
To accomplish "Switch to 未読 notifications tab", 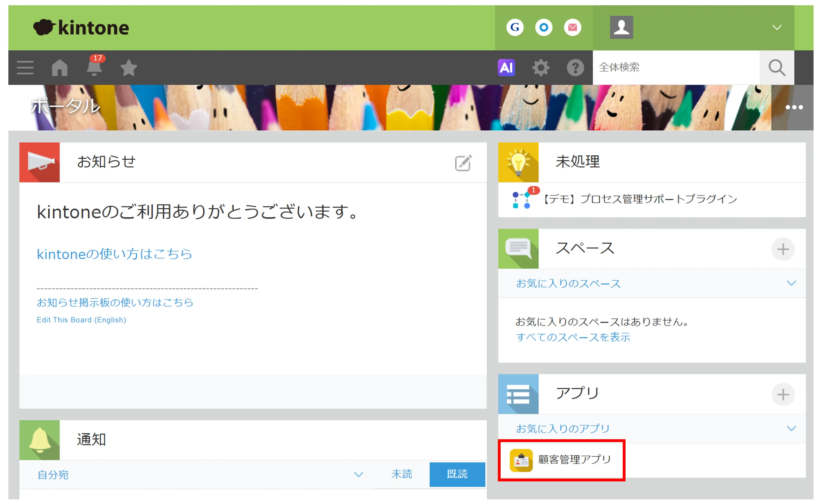I will point(401,474).
